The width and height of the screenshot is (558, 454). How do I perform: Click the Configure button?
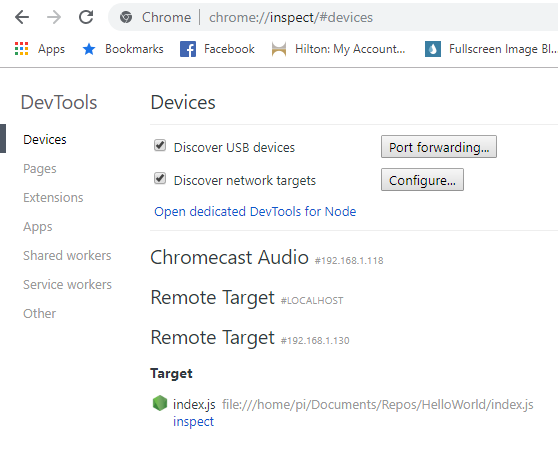coord(422,180)
